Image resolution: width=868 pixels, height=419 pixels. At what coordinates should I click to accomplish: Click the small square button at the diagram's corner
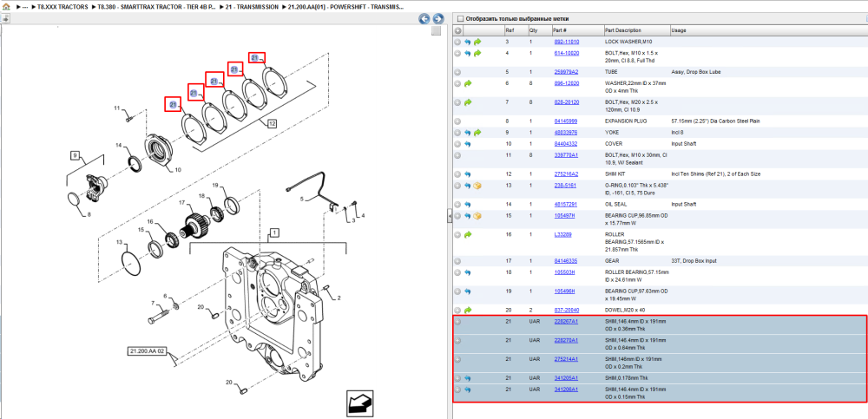coord(437,31)
